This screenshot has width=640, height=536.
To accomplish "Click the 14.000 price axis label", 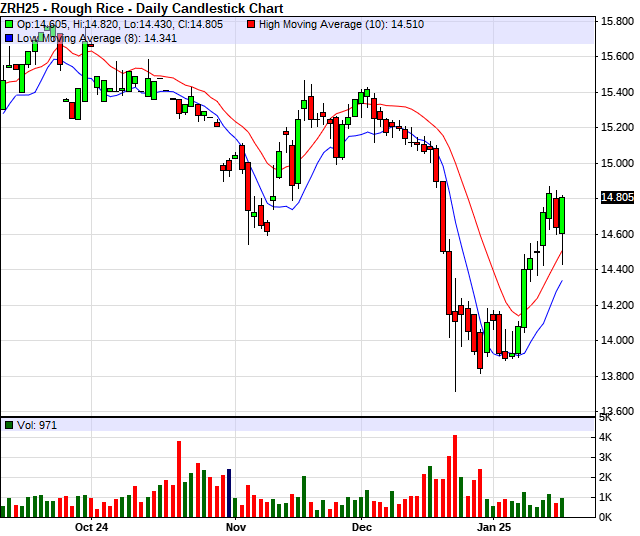I will pyautogui.click(x=616, y=341).
